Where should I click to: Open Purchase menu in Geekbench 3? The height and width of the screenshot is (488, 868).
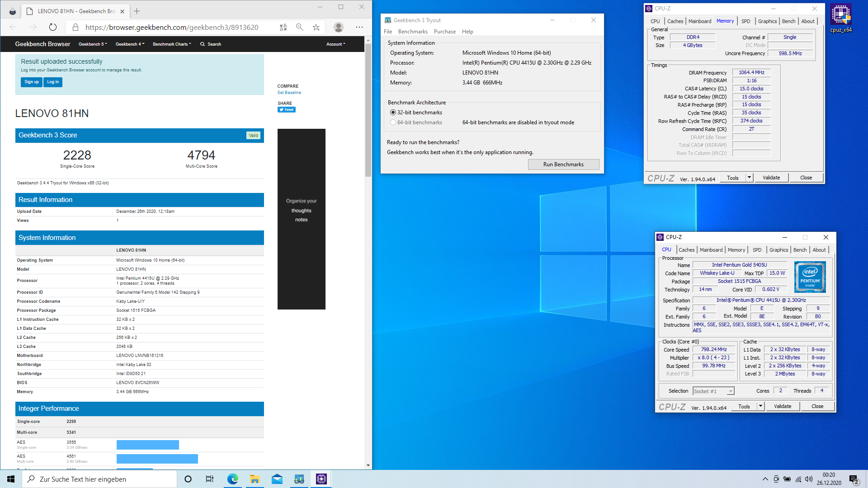[x=445, y=32]
